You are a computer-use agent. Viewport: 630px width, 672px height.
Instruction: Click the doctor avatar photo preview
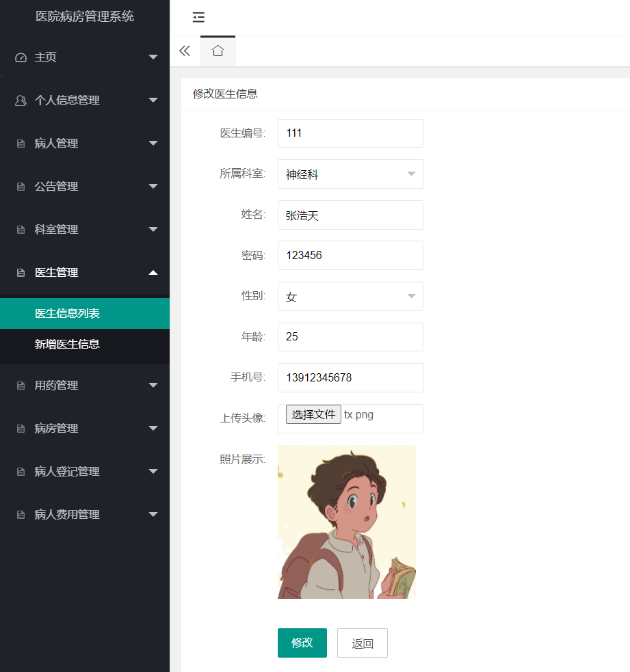coord(347,522)
